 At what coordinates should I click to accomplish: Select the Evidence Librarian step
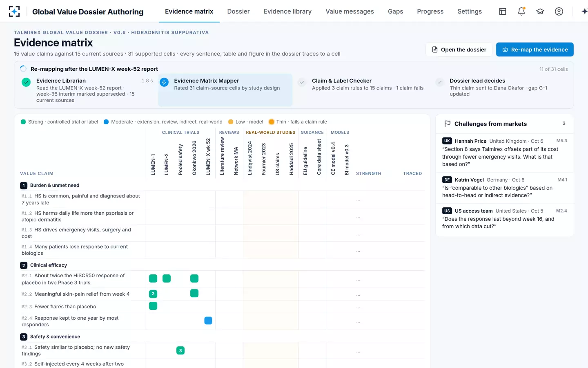click(x=87, y=90)
